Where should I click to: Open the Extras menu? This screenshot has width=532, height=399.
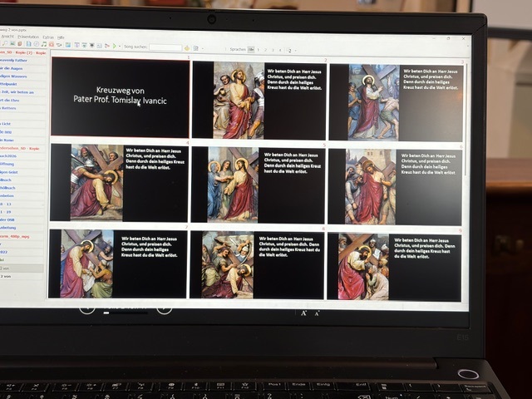48,37
